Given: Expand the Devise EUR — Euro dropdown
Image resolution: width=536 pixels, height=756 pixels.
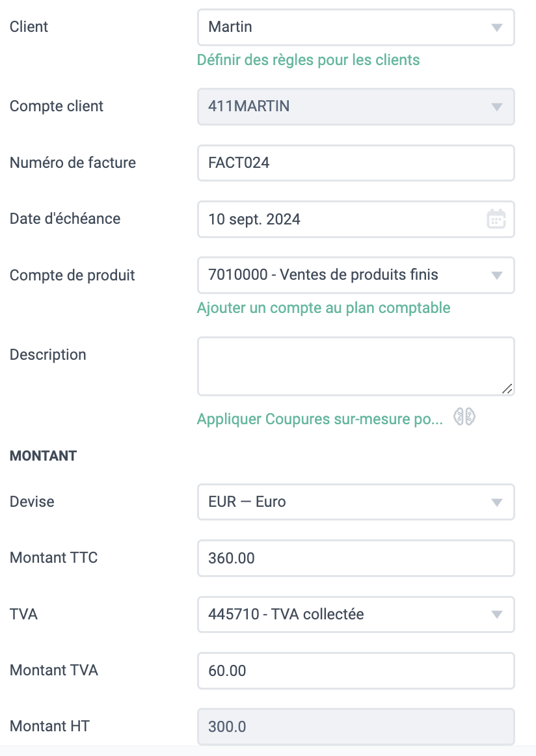Looking at the screenshot, I should tap(356, 502).
